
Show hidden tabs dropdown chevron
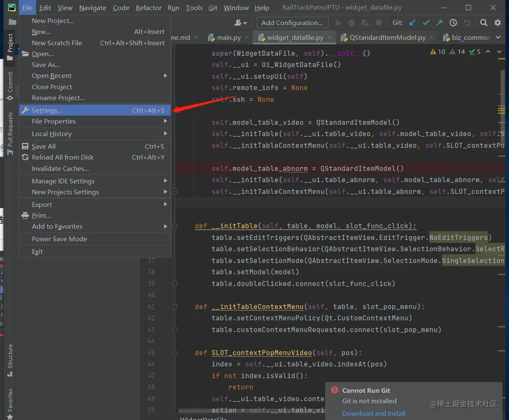(x=498, y=37)
